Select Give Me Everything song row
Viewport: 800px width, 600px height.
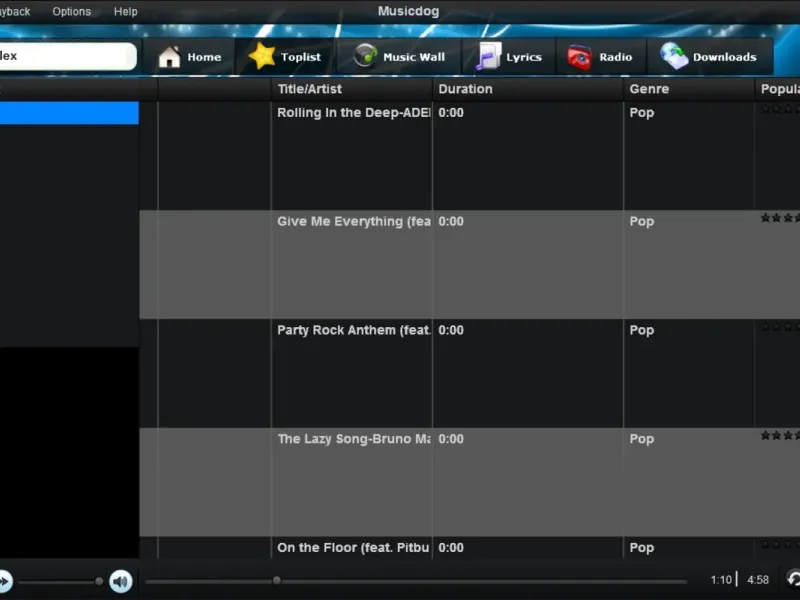(x=469, y=264)
